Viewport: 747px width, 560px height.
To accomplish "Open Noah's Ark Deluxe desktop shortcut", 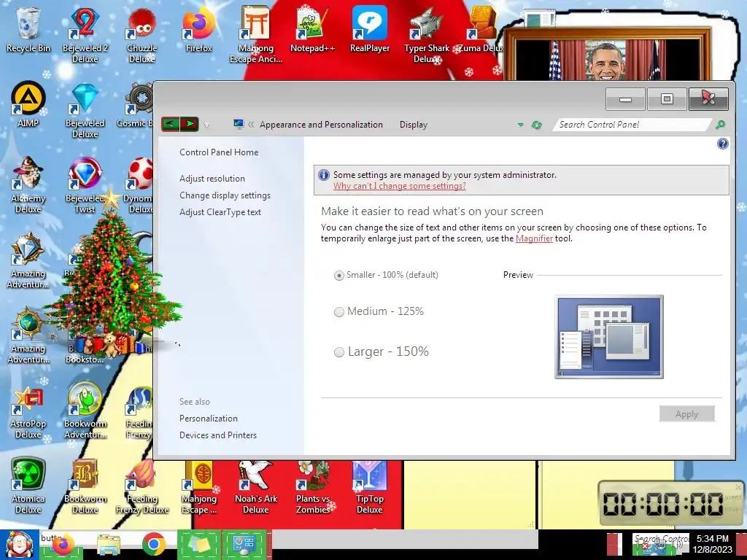I will click(x=256, y=488).
